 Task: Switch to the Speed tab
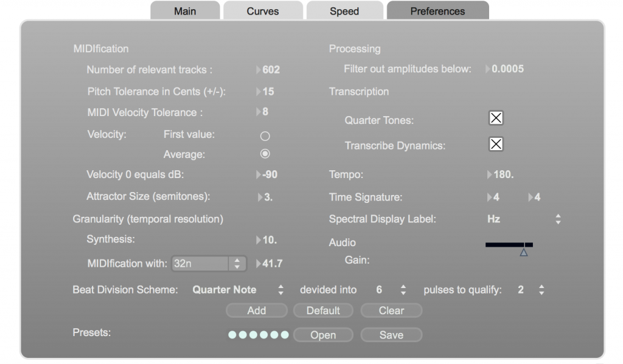[344, 11]
